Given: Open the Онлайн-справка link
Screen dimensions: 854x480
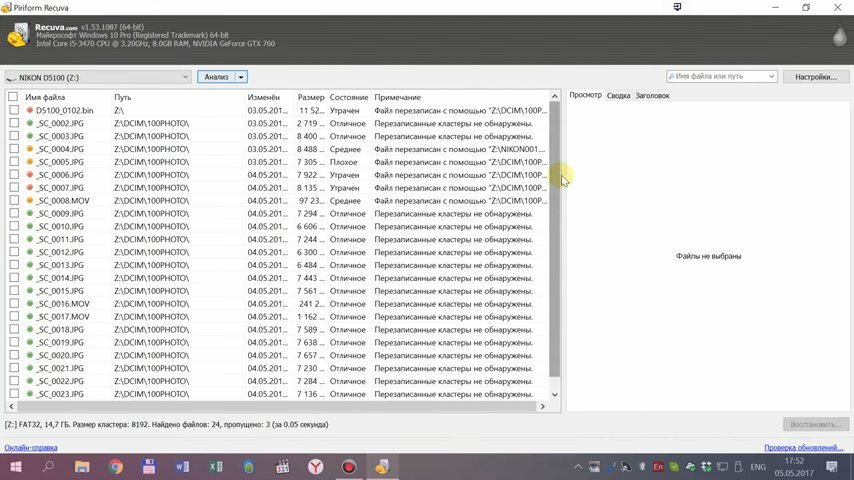Looking at the screenshot, I should (x=30, y=447).
